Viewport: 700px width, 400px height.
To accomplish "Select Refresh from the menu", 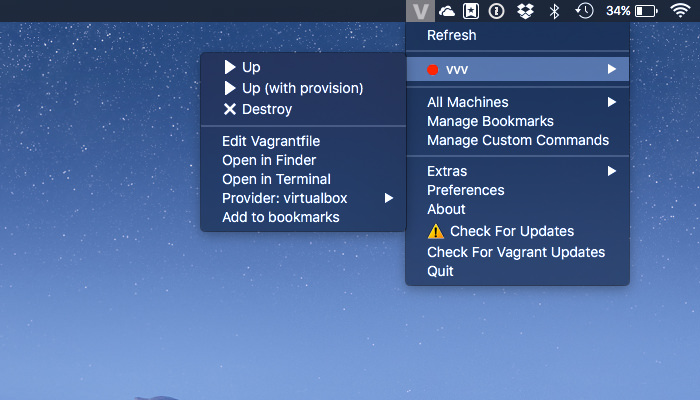I will coord(518,35).
